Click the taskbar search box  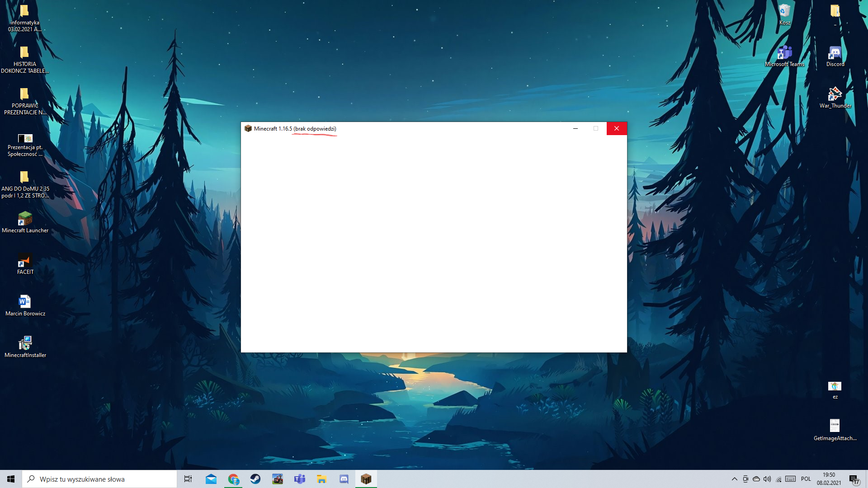(x=99, y=479)
